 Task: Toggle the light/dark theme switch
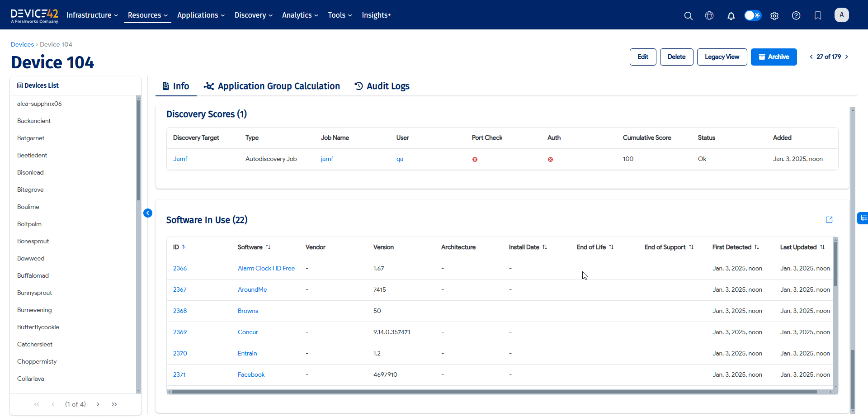click(x=753, y=16)
